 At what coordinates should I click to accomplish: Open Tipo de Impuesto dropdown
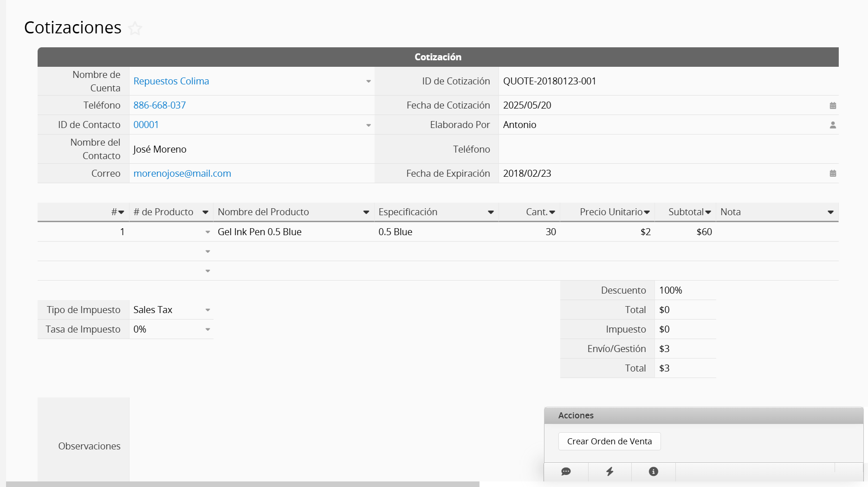click(x=207, y=310)
